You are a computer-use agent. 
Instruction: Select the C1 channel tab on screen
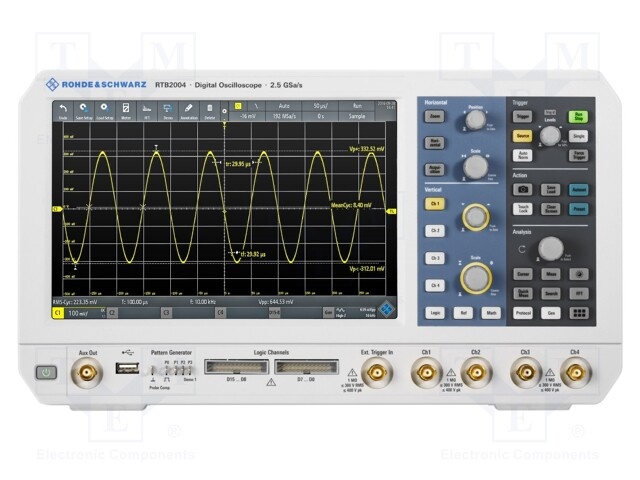pos(58,313)
